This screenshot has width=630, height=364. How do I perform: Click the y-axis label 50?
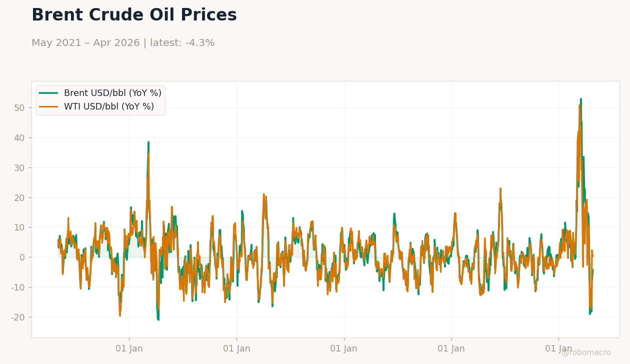[19, 108]
